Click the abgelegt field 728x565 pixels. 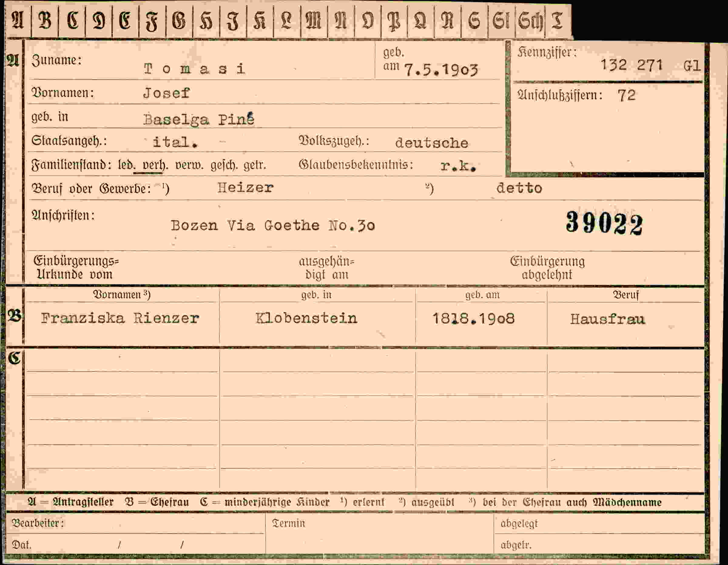(599, 523)
